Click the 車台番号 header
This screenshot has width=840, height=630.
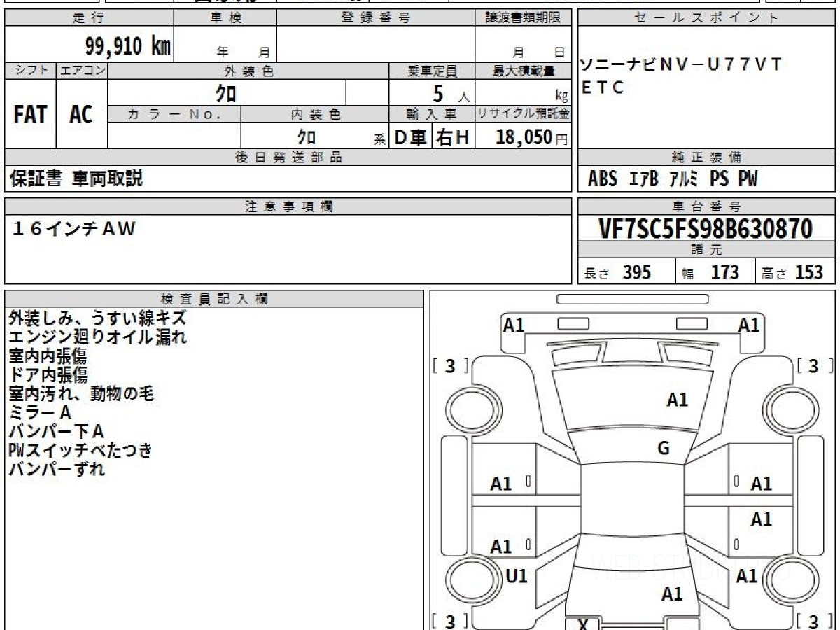(x=706, y=206)
